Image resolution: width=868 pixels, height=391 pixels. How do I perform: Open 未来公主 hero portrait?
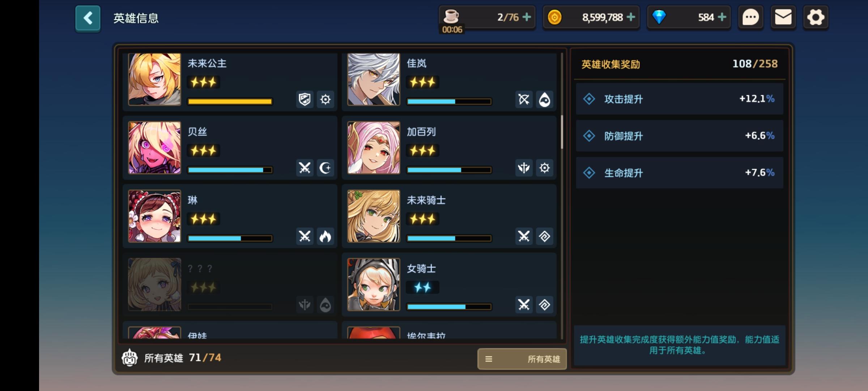(154, 79)
